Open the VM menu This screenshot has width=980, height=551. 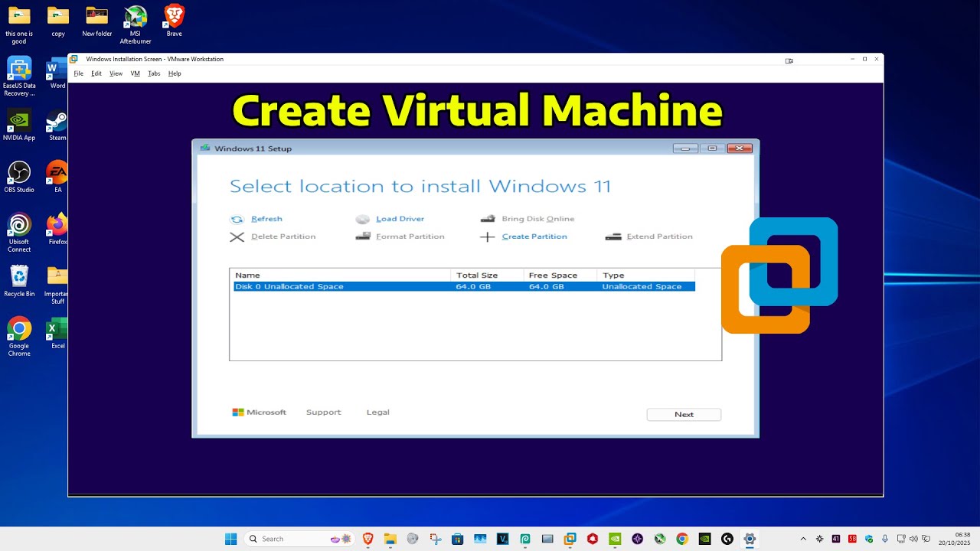click(x=135, y=73)
